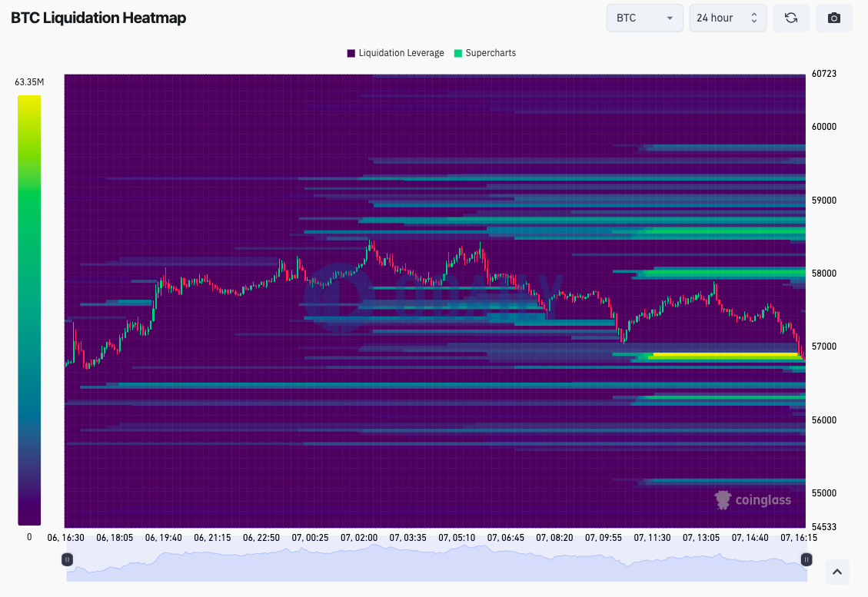This screenshot has width=868, height=597.
Task: Click the coinglass watermark logo
Action: (753, 499)
